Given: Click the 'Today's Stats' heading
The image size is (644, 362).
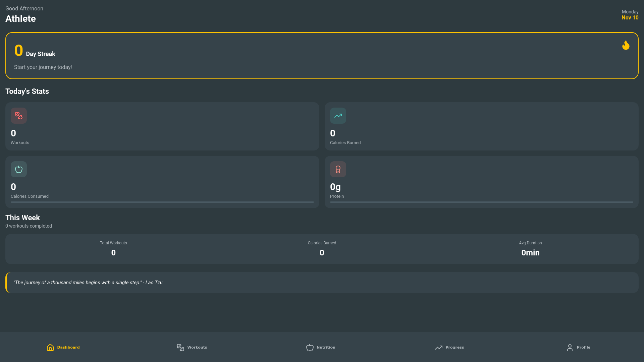Looking at the screenshot, I should [27, 92].
